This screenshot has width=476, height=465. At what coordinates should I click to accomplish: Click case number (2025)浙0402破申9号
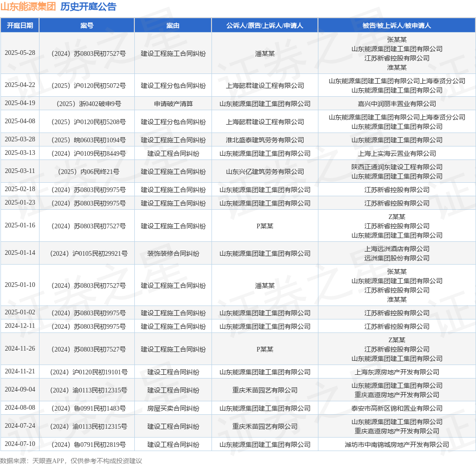89,104
